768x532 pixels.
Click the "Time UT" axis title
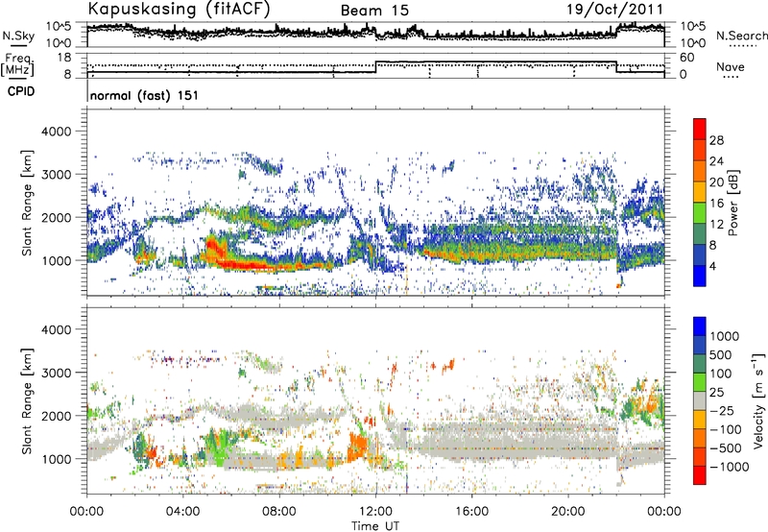tap(375, 526)
